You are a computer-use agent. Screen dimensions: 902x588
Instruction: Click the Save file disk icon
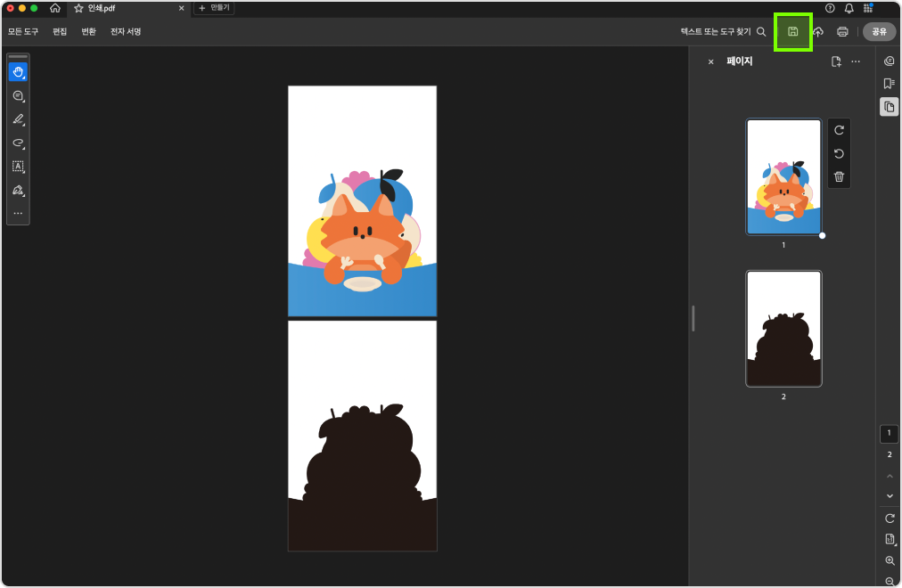click(x=792, y=31)
